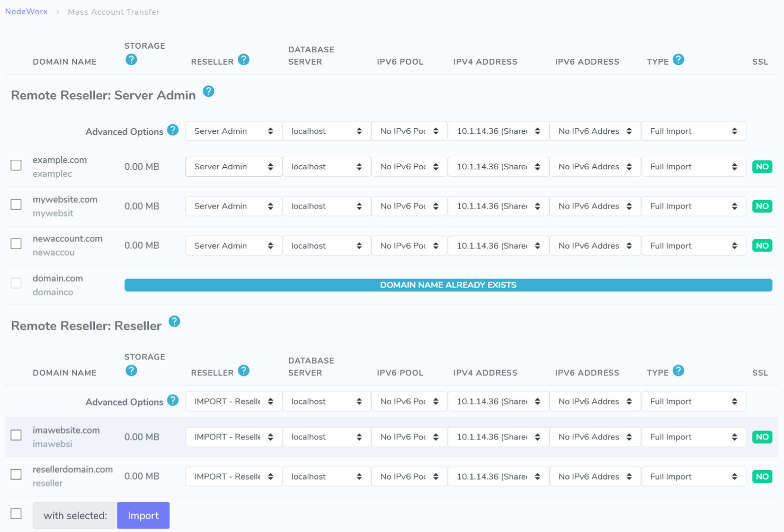Enable the checkbox for imawebsite.com

[x=15, y=435]
